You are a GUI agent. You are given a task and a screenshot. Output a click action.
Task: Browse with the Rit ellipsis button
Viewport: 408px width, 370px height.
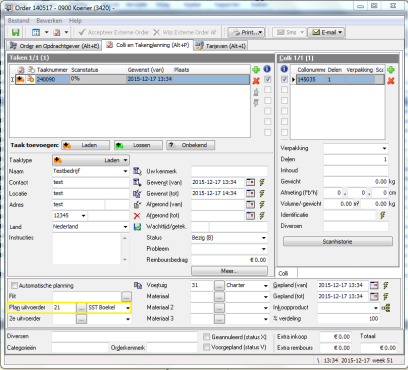coord(127,296)
